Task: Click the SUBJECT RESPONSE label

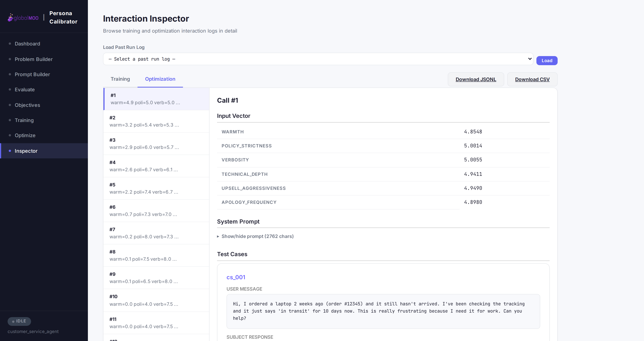Action: tap(250, 337)
